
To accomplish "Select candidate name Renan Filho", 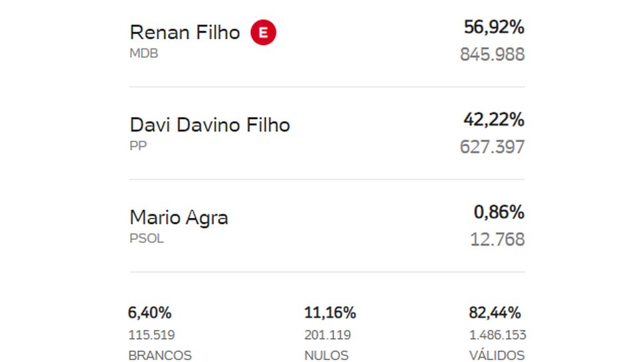I will tap(185, 33).
